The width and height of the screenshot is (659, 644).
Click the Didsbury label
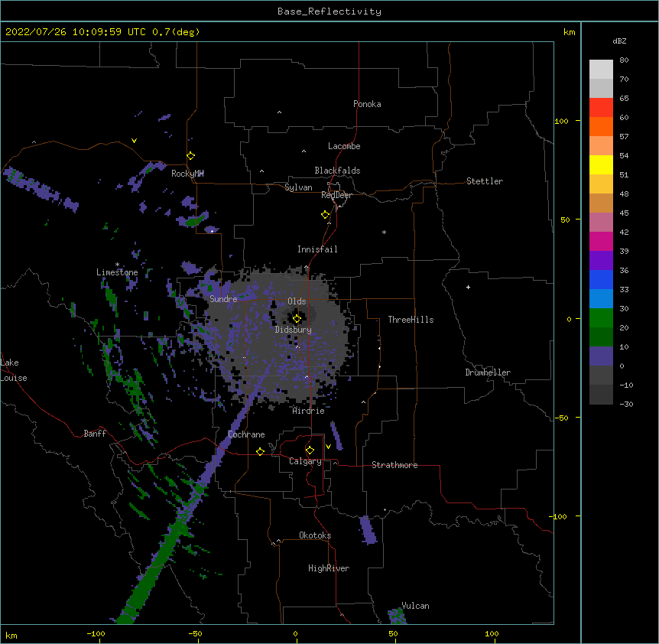coord(294,330)
